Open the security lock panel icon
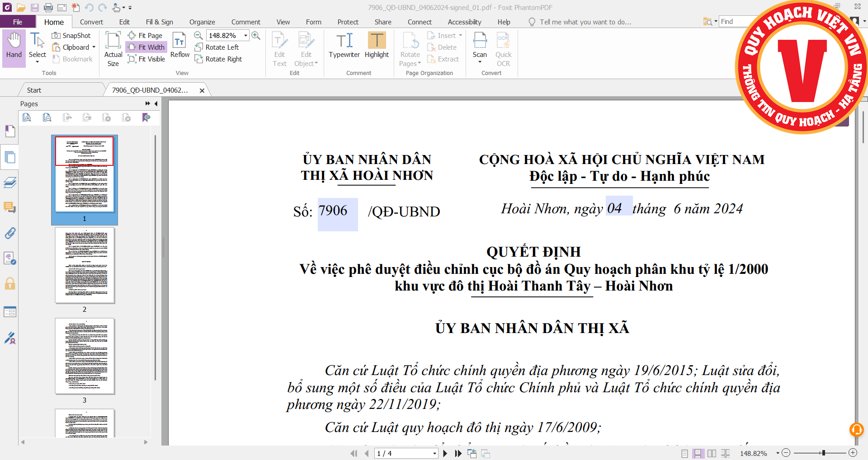Viewport: 868px width, 460px height. coord(10,284)
